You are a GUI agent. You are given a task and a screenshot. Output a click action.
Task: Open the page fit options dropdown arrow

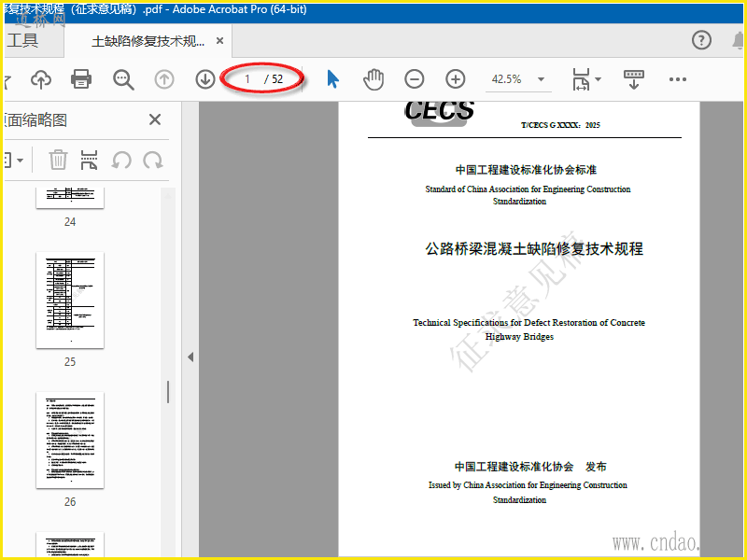pos(599,79)
